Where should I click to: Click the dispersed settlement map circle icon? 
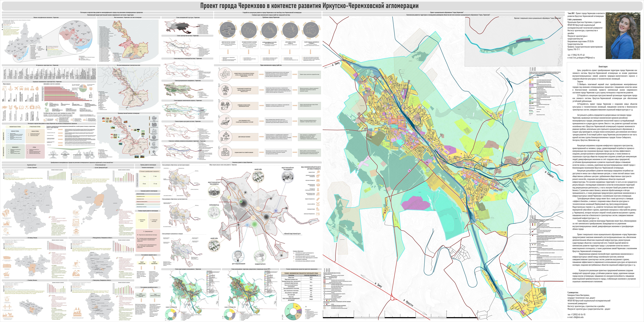click(228, 30)
